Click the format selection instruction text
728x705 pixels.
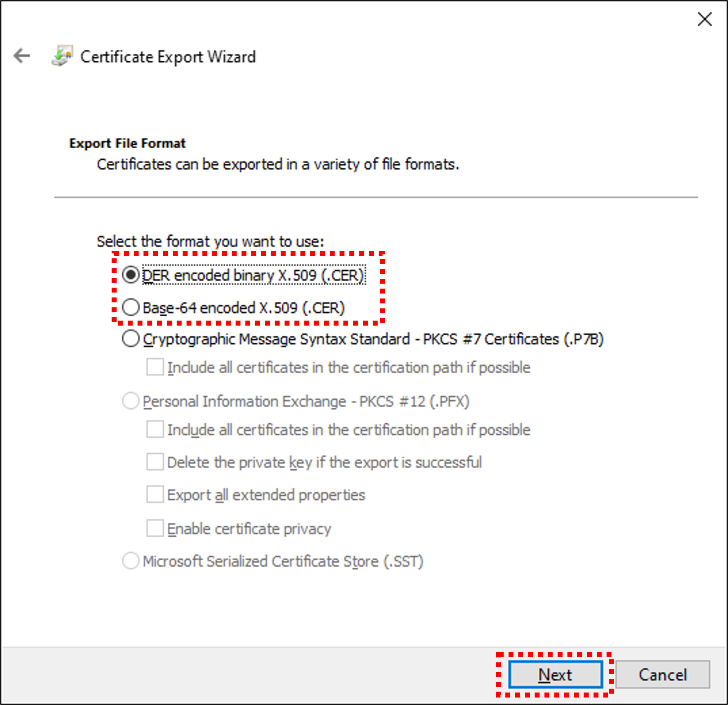click(x=210, y=241)
